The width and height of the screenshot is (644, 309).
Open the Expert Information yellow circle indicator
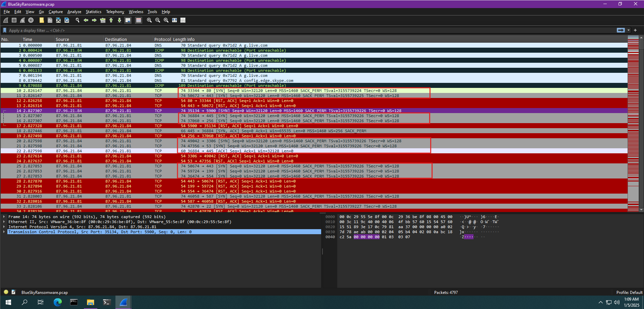[x=6, y=292]
